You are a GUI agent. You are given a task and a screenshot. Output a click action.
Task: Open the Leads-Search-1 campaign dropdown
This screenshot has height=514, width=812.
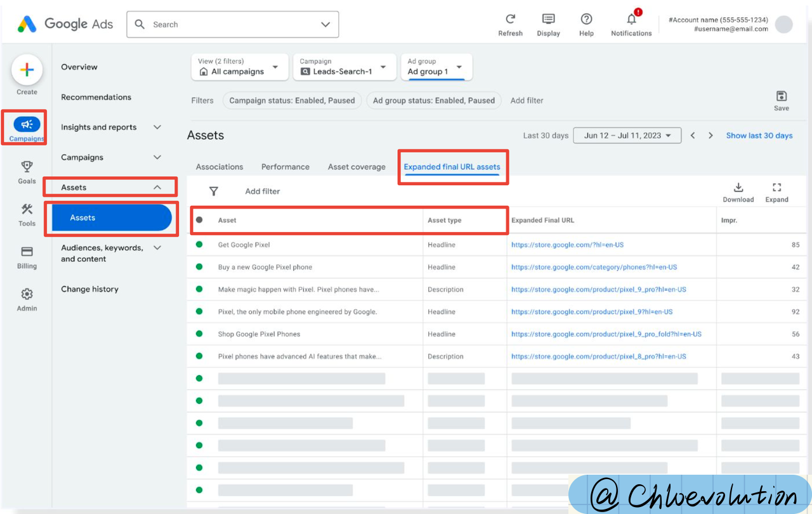[x=344, y=67]
